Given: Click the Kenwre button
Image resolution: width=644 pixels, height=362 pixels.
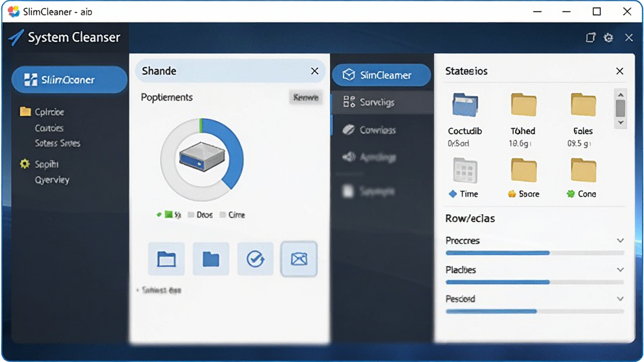Looking at the screenshot, I should tap(306, 97).
